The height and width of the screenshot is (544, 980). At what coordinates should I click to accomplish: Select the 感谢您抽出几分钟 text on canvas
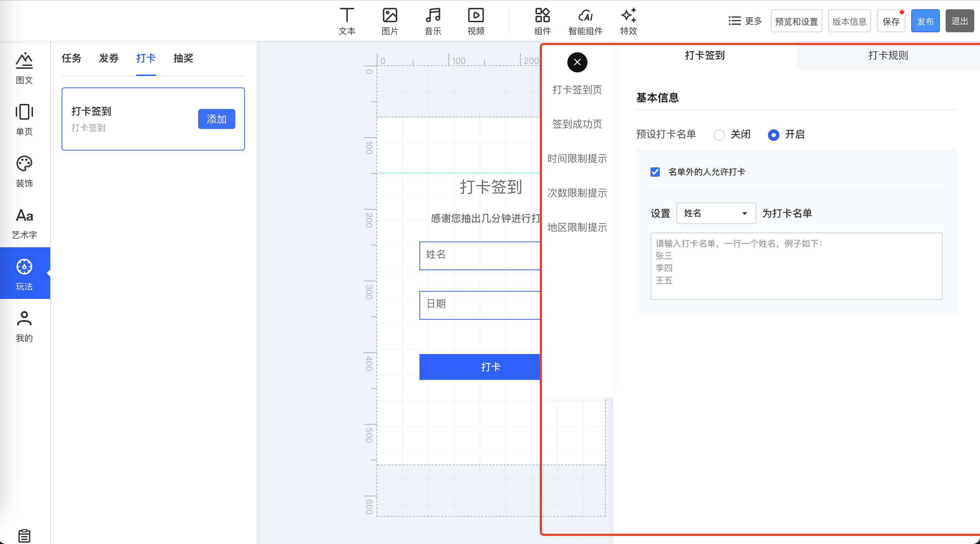pyautogui.click(x=485, y=218)
